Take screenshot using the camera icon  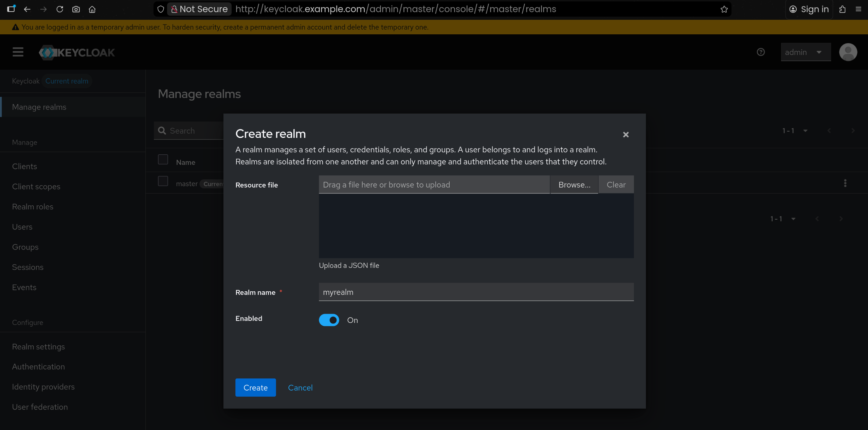76,9
